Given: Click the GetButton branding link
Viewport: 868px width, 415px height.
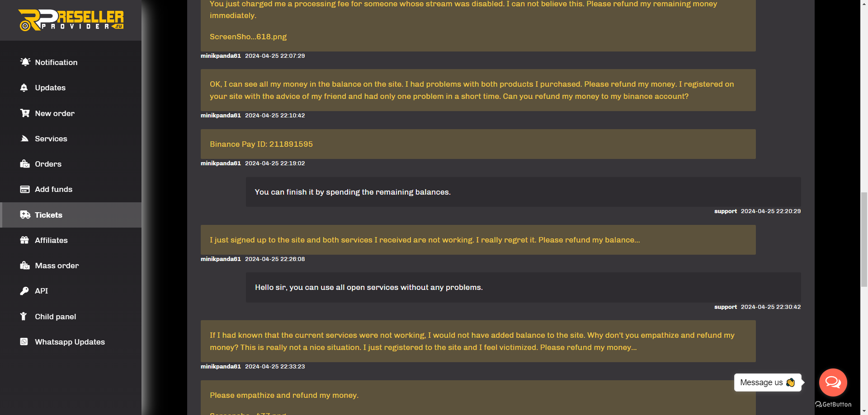Looking at the screenshot, I should point(833,405).
